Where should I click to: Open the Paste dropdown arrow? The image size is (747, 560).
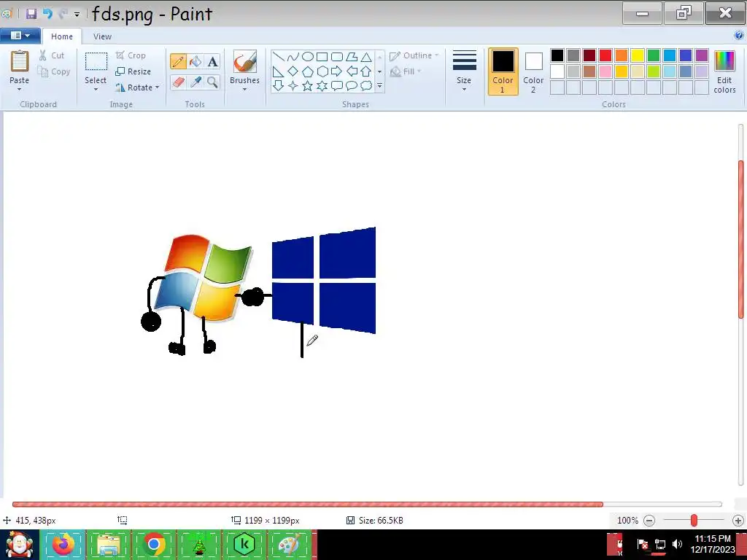click(20, 90)
